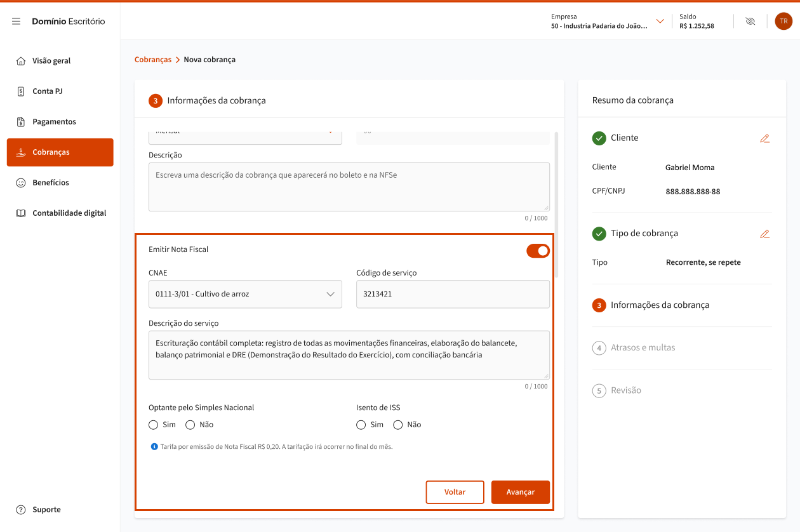Image resolution: width=800 pixels, height=532 pixels.
Task: Click the Código de serviço input field
Action: point(453,295)
